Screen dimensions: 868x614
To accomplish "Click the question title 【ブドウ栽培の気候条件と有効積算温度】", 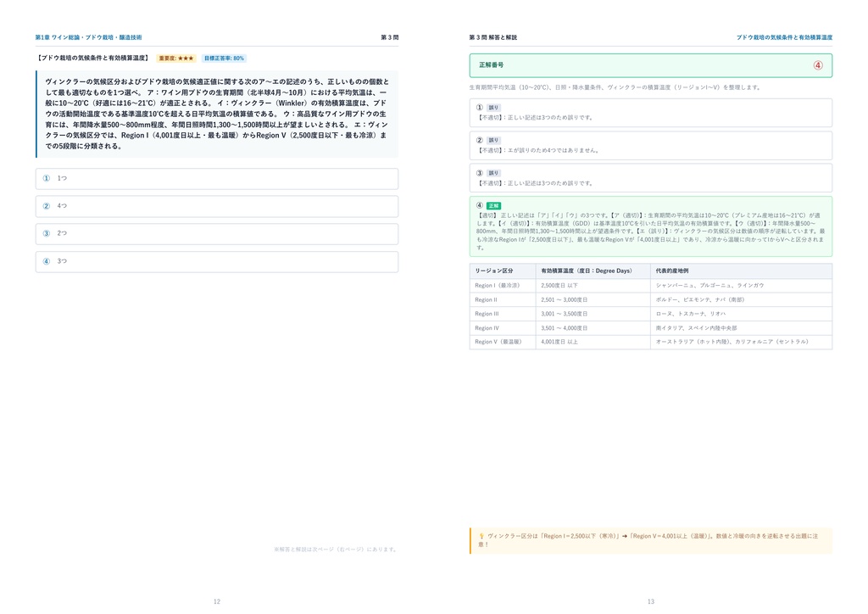I will (x=93, y=59).
